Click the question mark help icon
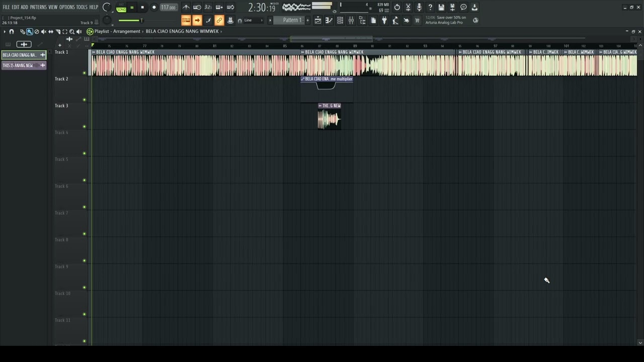 (430, 7)
